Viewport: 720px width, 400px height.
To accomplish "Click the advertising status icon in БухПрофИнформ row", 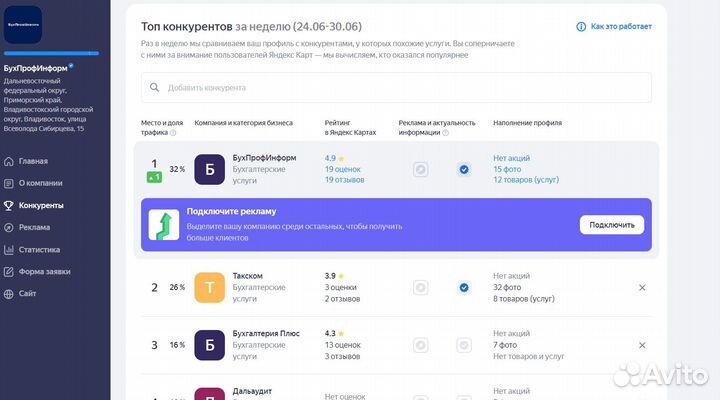I will coord(420,169).
